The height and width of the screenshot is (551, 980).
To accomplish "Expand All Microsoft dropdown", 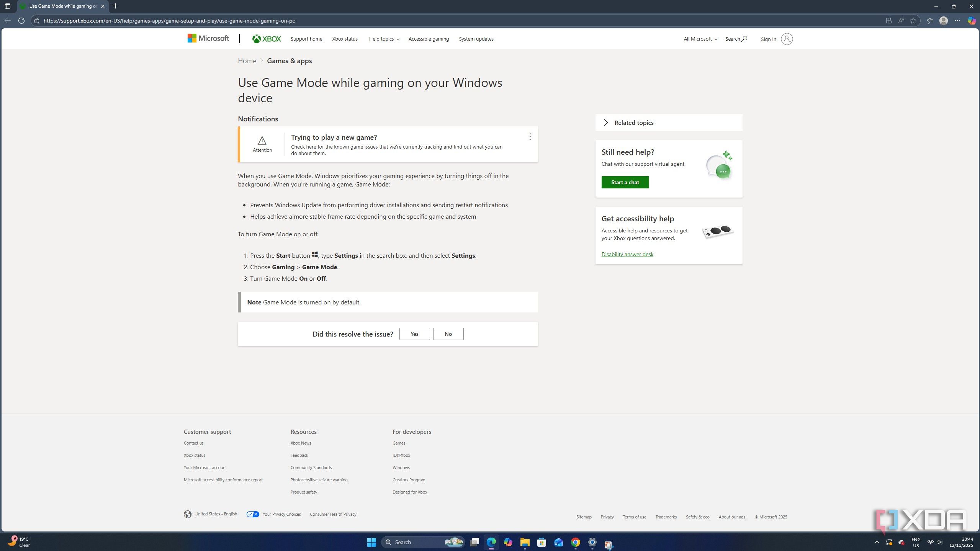I will pos(700,39).
